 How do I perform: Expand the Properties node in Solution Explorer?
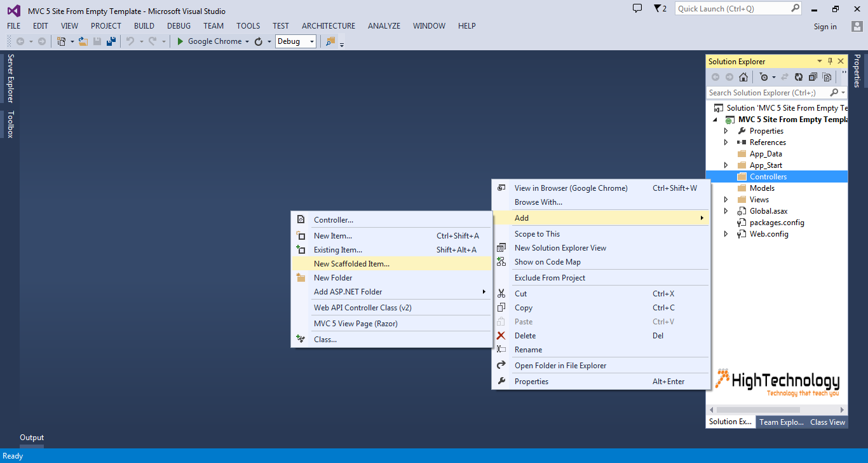[x=726, y=131]
